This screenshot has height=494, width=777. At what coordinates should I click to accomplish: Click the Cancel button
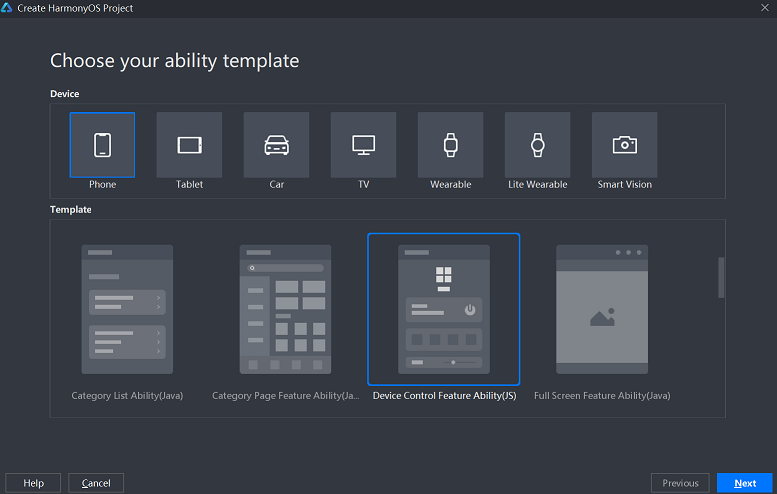tap(96, 483)
